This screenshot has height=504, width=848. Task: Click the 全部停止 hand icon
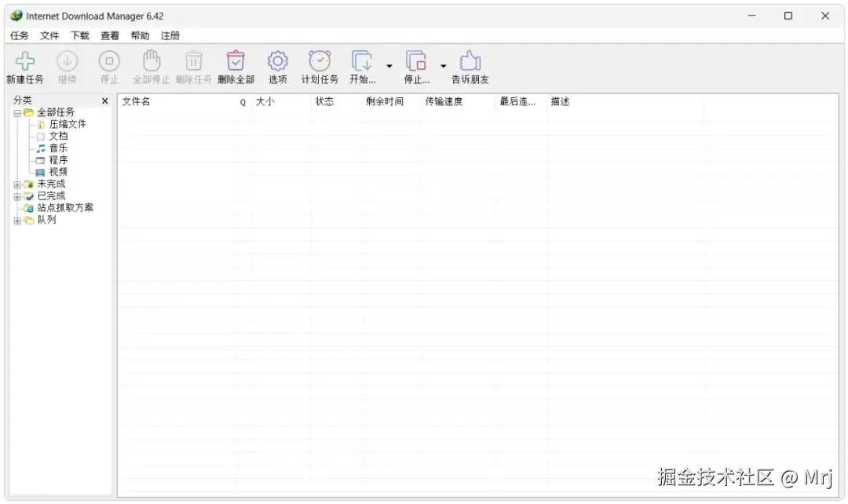tap(152, 60)
